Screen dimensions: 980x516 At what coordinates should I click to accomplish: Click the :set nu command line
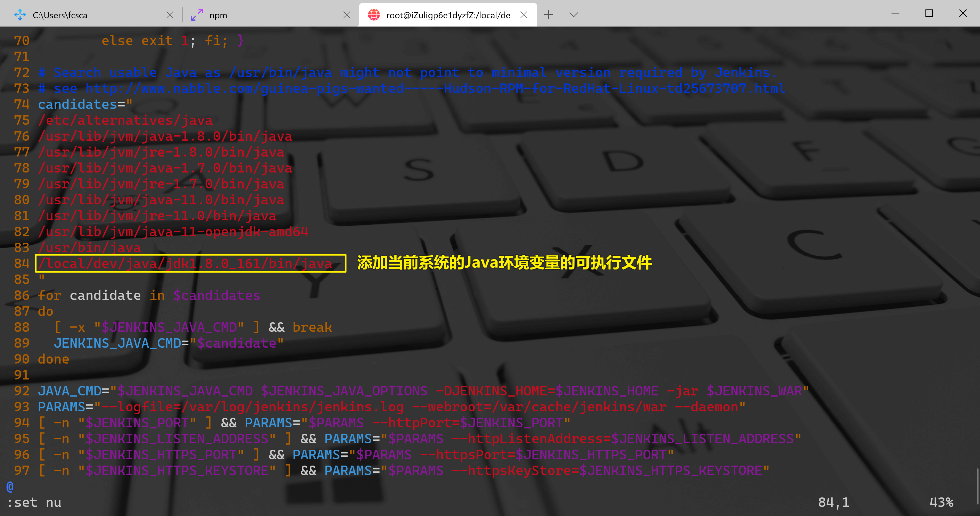(x=34, y=502)
